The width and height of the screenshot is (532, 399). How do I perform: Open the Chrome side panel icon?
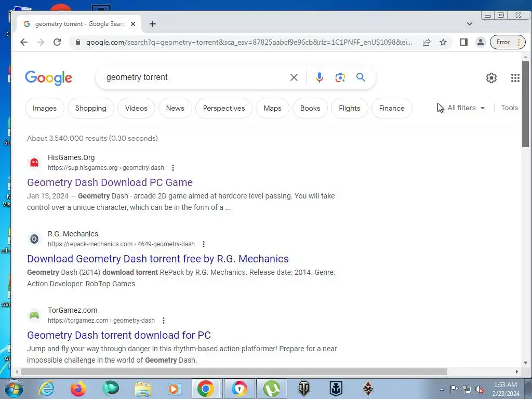tap(464, 42)
